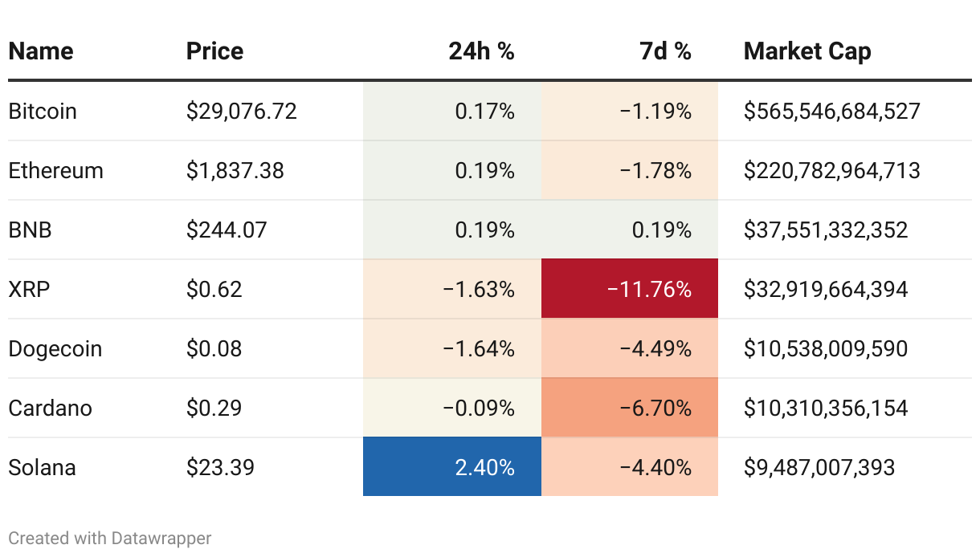The height and width of the screenshot is (557, 980).
Task: Click Ethereum's market cap value
Action: (x=831, y=170)
